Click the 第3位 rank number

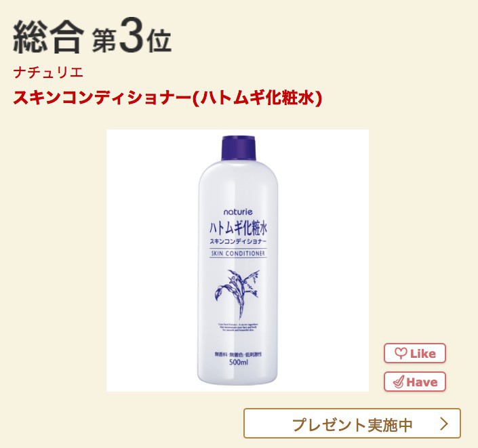coord(132,37)
